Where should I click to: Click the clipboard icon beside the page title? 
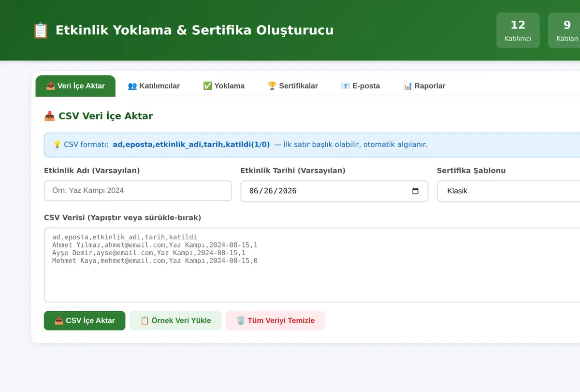(41, 30)
